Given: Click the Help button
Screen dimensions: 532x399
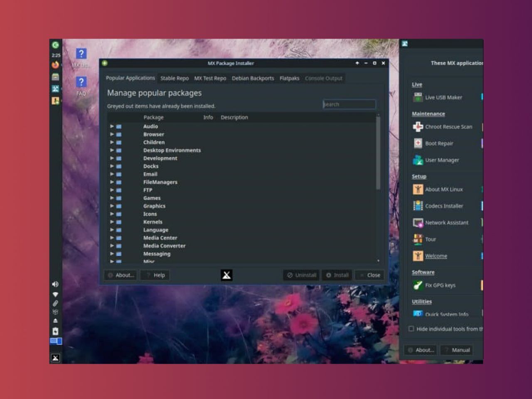Looking at the screenshot, I should [155, 275].
